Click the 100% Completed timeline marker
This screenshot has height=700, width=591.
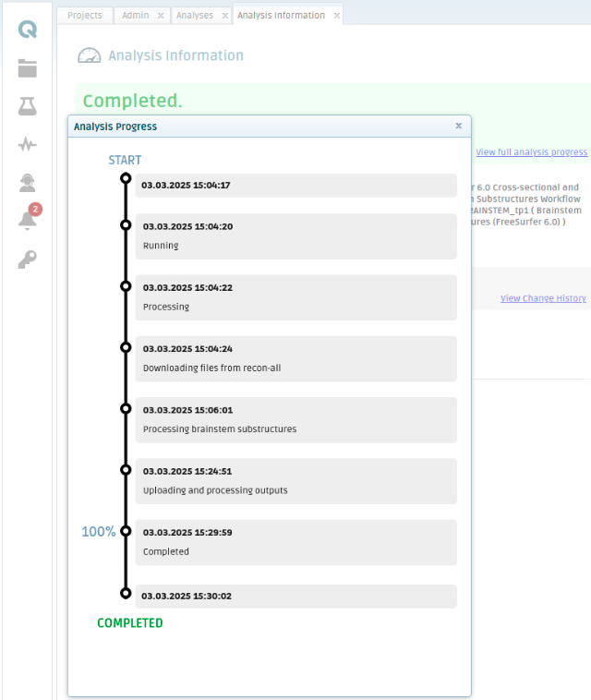tap(126, 531)
